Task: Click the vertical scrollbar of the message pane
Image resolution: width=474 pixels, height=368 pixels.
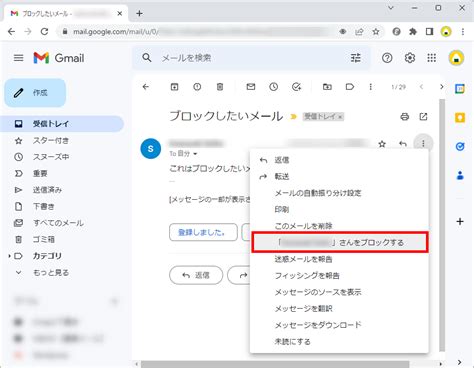Action: click(x=442, y=225)
